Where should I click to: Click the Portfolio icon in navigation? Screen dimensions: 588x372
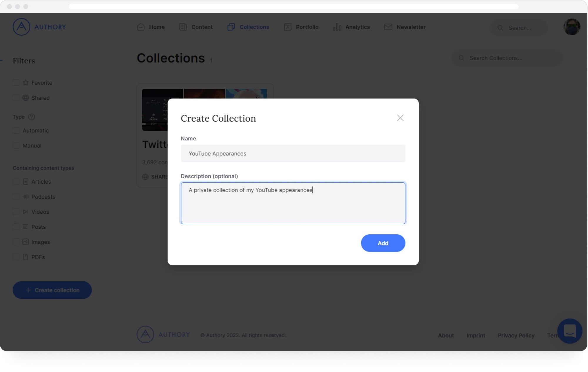288,27
